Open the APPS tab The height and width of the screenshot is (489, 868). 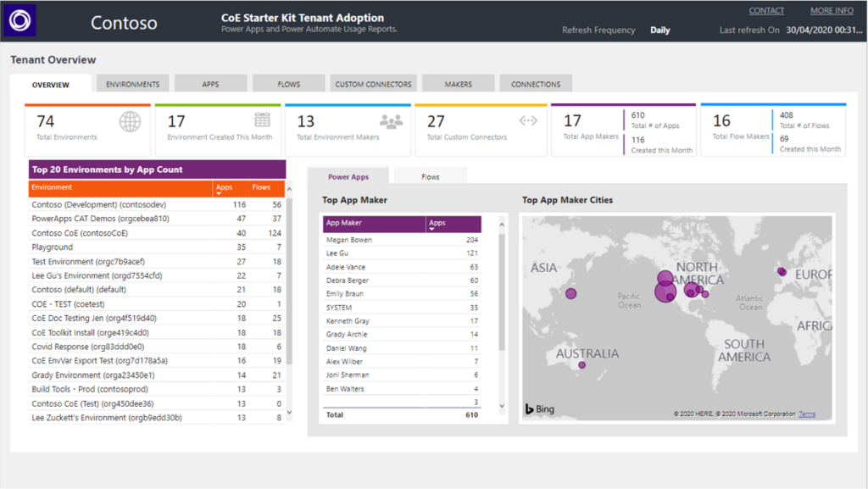click(x=212, y=82)
